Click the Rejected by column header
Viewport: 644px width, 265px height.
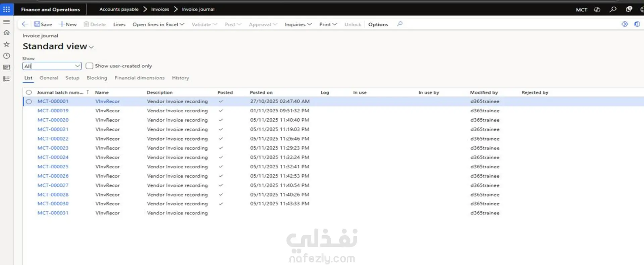(535, 92)
